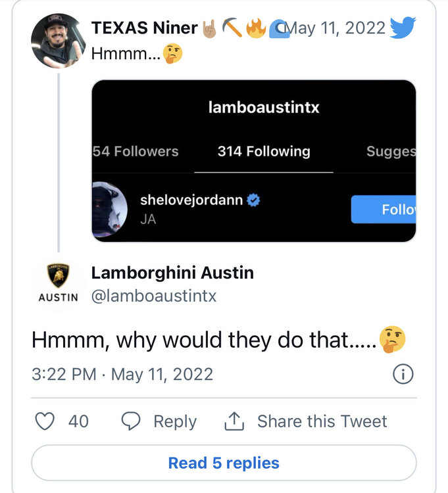Click the reply speech bubble icon

131,421
